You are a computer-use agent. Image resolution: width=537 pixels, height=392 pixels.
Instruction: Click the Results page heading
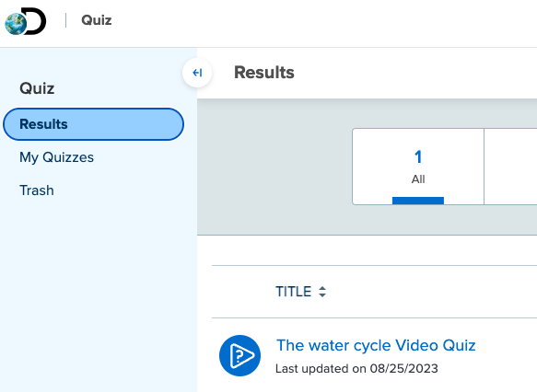(x=264, y=73)
